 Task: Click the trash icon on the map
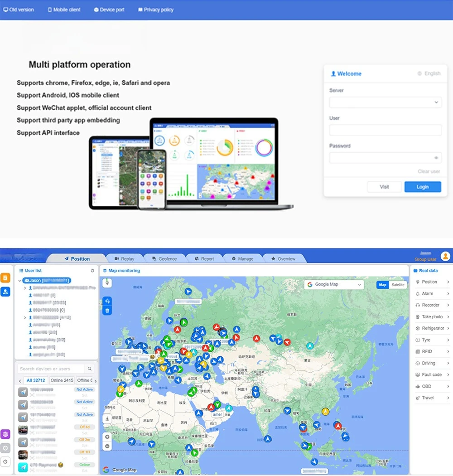point(107,311)
